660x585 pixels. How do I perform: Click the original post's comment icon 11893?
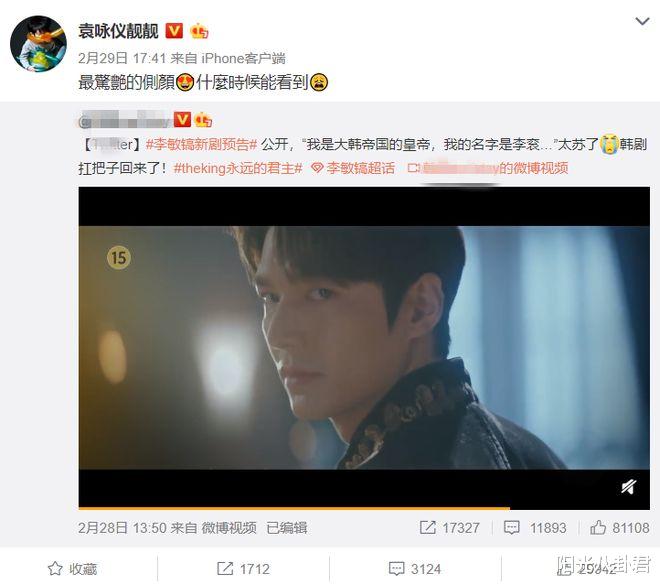(x=535, y=527)
